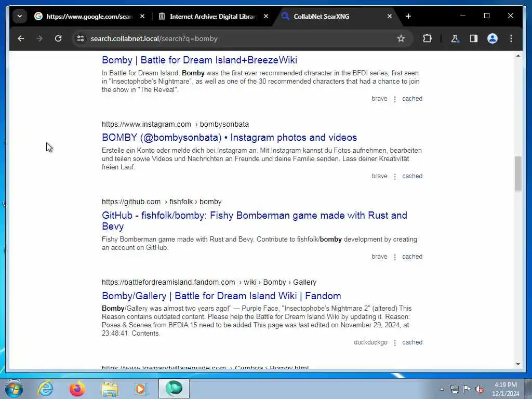
Task: Open cached link of Instagram result
Action: 412,176
